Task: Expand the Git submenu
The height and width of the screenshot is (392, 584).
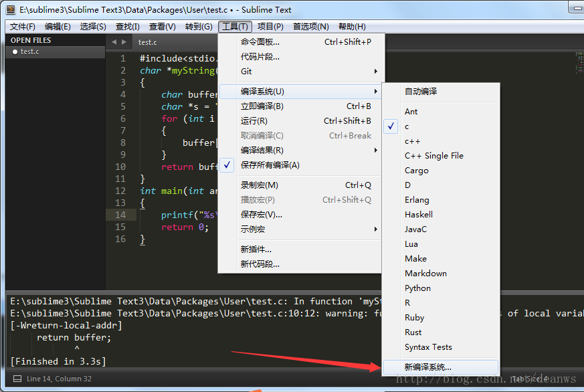Action: click(x=300, y=72)
